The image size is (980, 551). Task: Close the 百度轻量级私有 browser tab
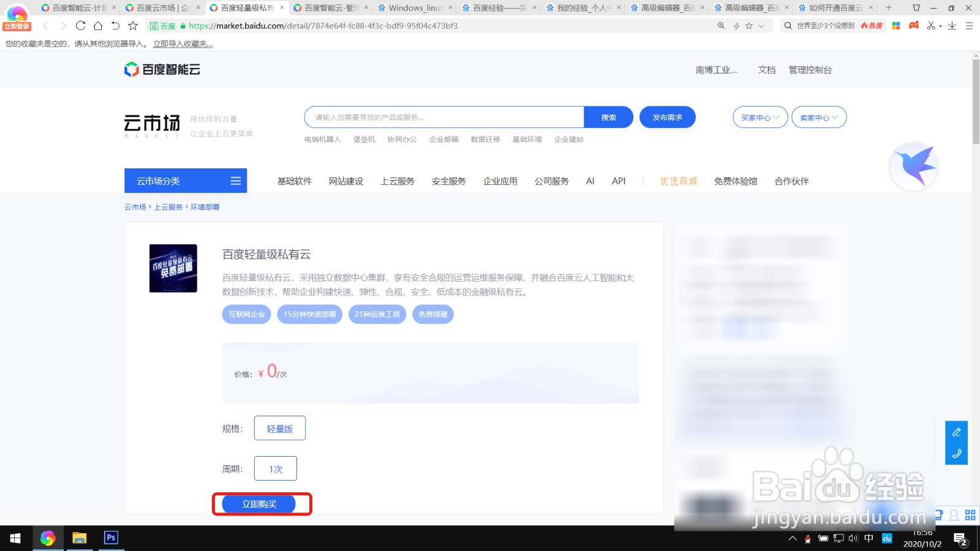[282, 8]
